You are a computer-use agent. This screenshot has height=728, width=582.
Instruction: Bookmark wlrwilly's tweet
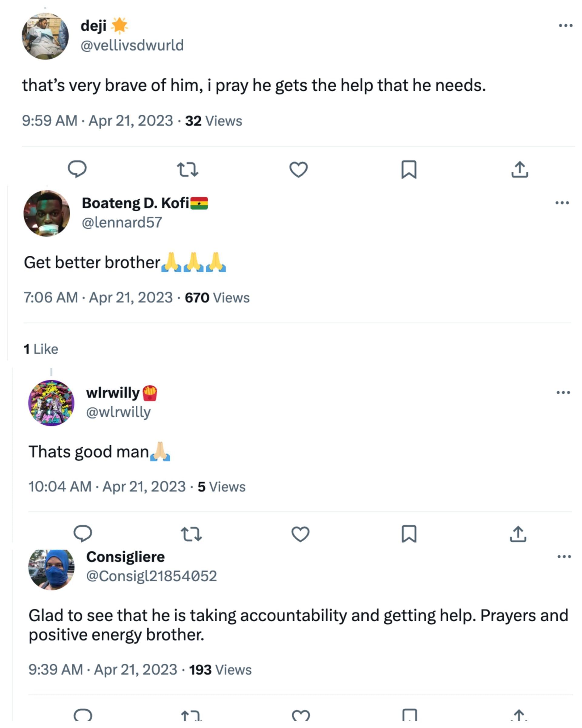tap(409, 534)
